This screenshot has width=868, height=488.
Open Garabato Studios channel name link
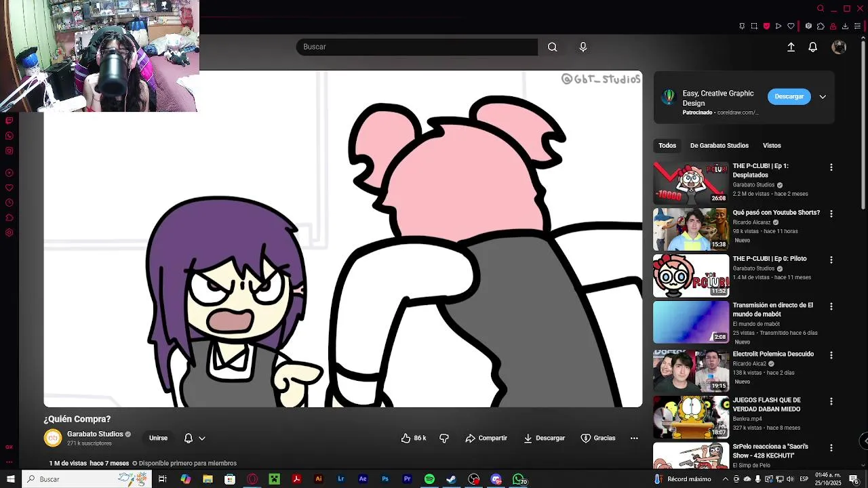(x=95, y=434)
